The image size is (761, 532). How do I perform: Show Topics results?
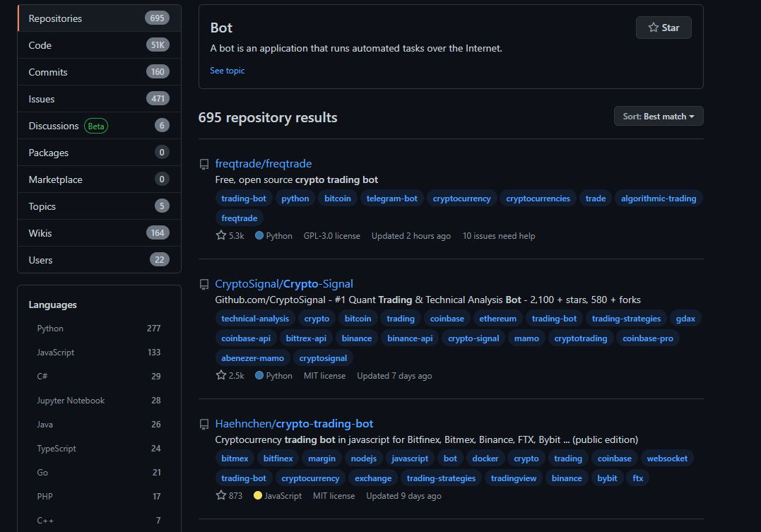click(99, 206)
